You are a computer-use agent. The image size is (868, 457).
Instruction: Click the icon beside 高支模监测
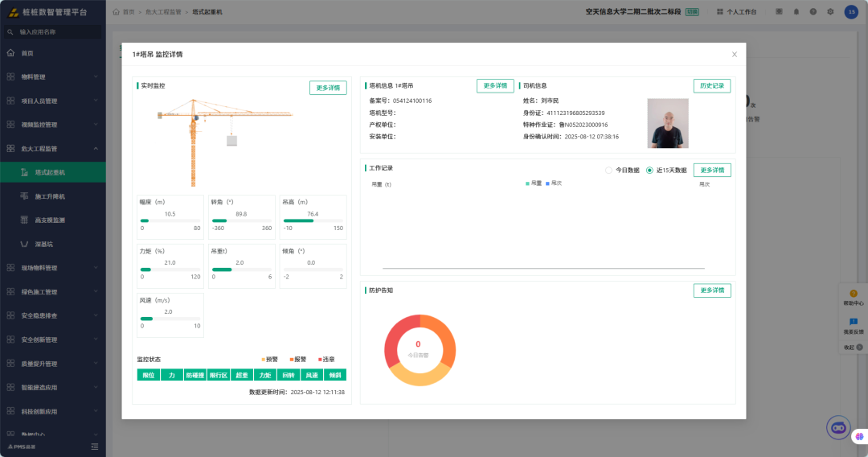(x=24, y=220)
